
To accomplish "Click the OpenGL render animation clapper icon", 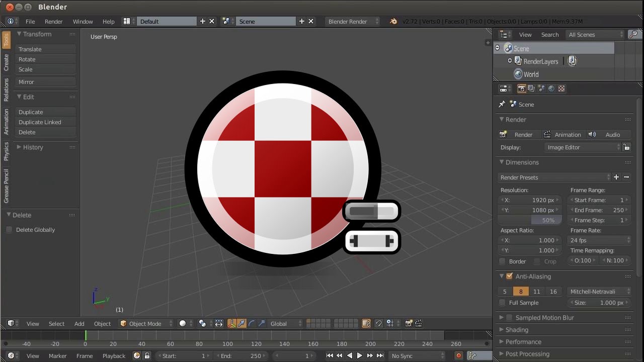I will coord(418,323).
